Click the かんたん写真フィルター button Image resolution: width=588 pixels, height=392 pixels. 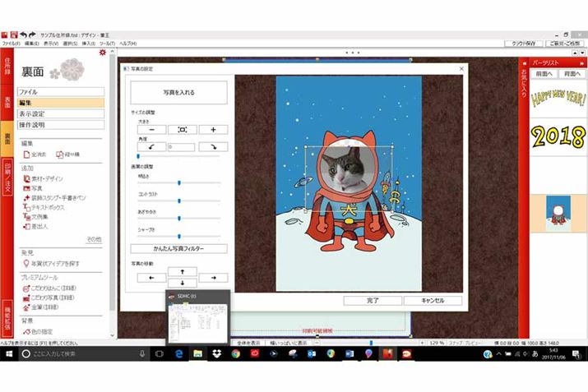[x=179, y=248]
